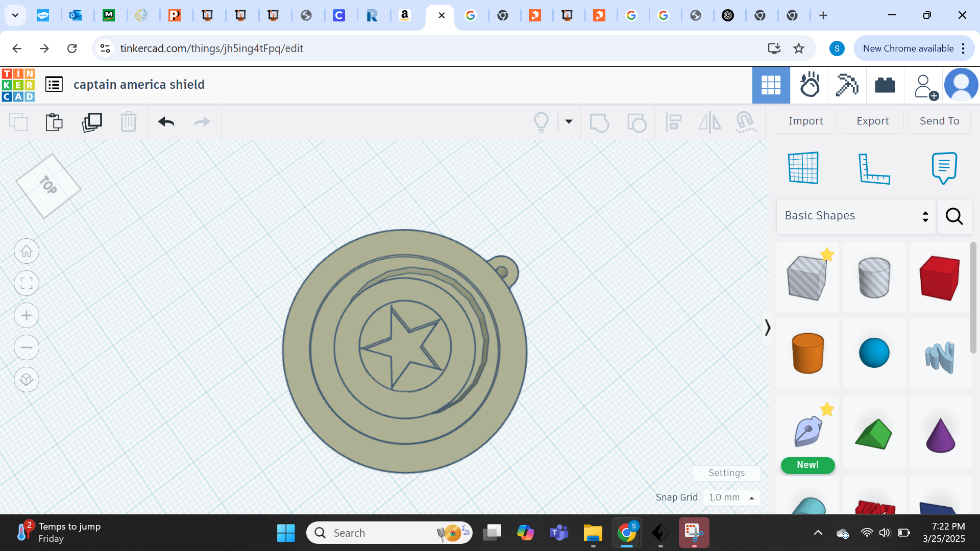Click the Ungroup shapes icon

(x=636, y=122)
